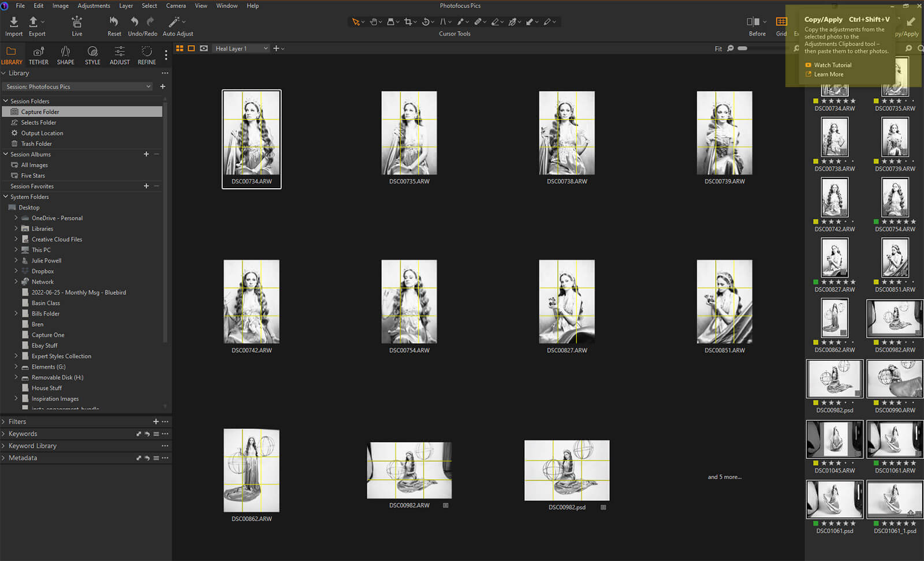This screenshot has width=924, height=561.
Task: Toggle the Before comparison view
Action: point(753,22)
